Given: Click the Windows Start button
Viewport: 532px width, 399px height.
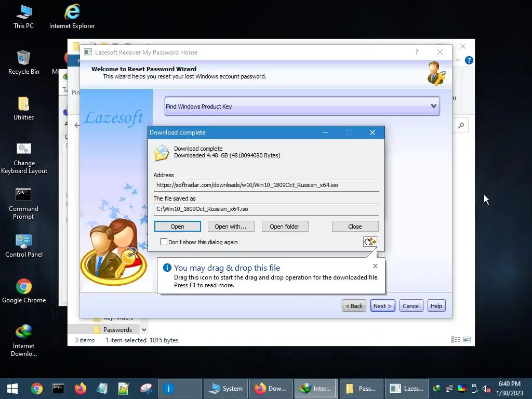Looking at the screenshot, I should (x=12, y=389).
